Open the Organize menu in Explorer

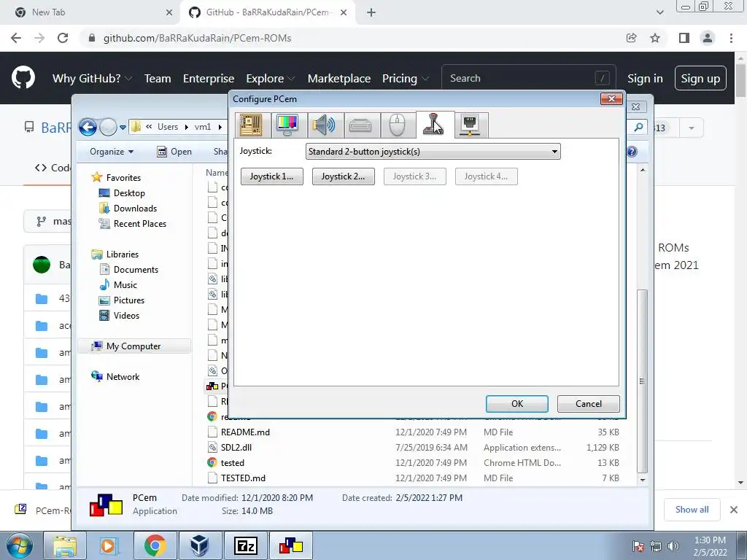pos(112,152)
